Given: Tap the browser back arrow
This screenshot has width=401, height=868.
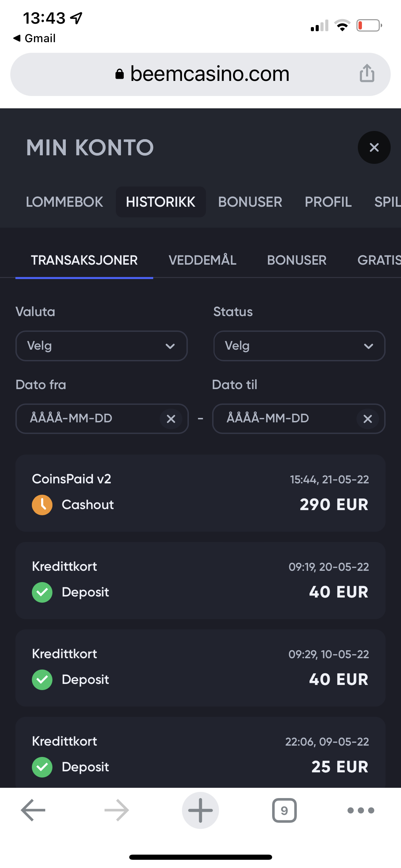Looking at the screenshot, I should click(33, 810).
